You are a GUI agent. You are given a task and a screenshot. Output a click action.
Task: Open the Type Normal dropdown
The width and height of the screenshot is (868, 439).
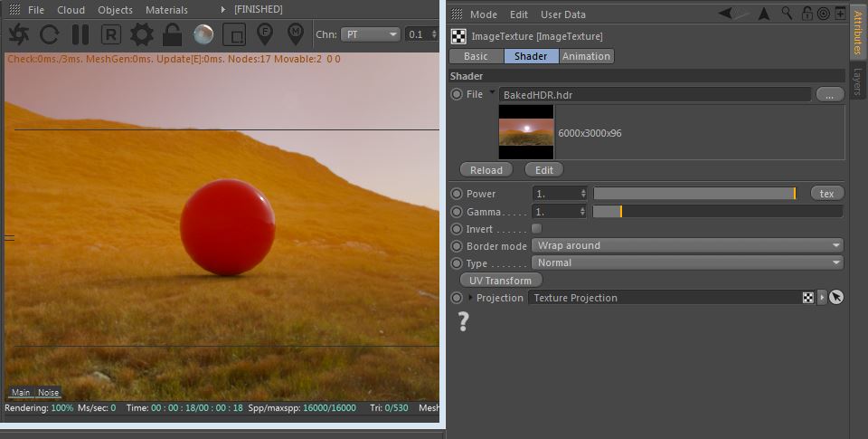click(687, 262)
